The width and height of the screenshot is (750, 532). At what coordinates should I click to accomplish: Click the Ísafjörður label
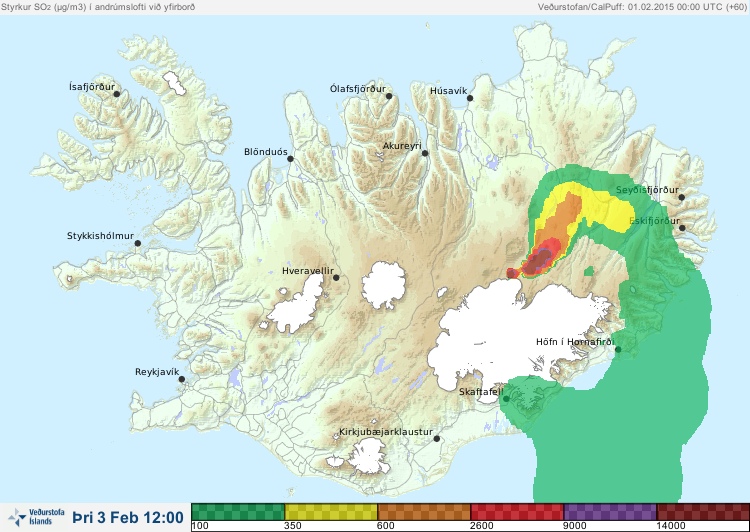click(92, 87)
